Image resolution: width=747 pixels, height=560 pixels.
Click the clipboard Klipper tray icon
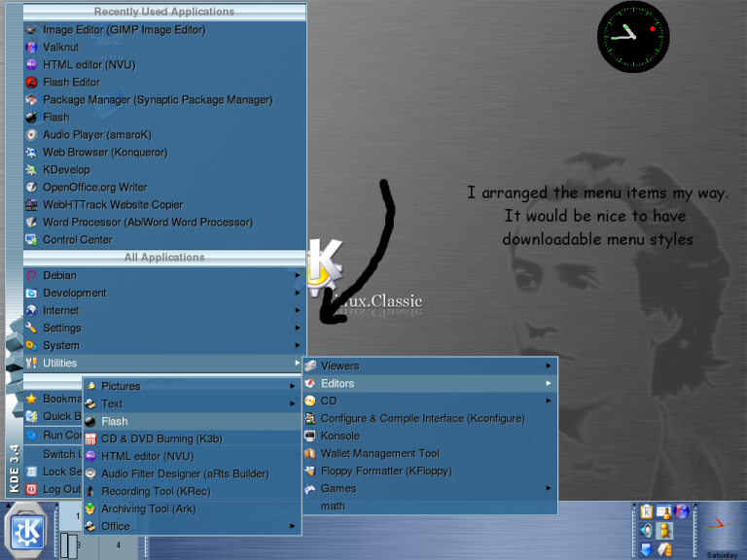(x=647, y=511)
